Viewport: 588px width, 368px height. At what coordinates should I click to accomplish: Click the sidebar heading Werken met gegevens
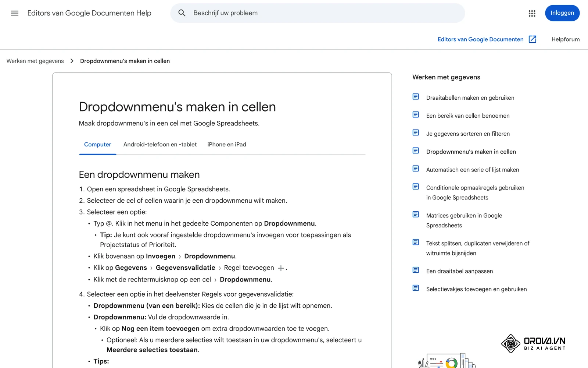click(x=446, y=77)
